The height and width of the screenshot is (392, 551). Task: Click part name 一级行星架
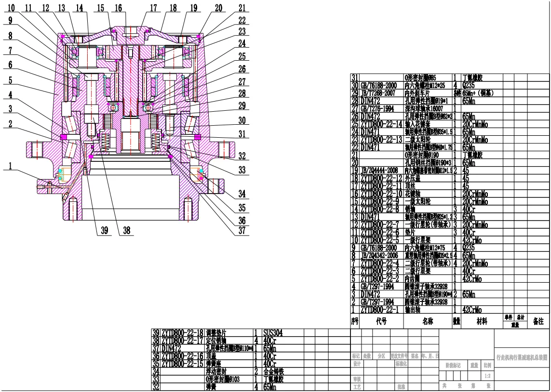pyautogui.click(x=418, y=240)
